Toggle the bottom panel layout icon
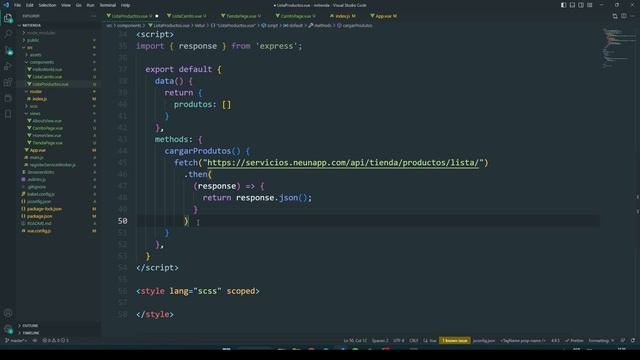This screenshot has width=640, height=360. click(x=572, y=5)
